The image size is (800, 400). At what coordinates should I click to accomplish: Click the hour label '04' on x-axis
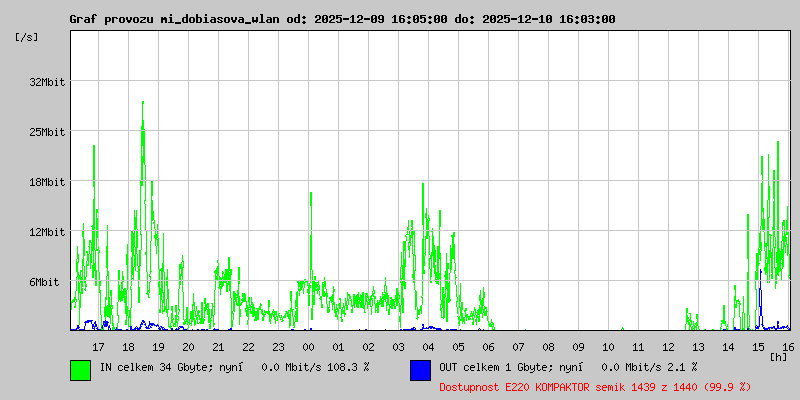tap(428, 347)
